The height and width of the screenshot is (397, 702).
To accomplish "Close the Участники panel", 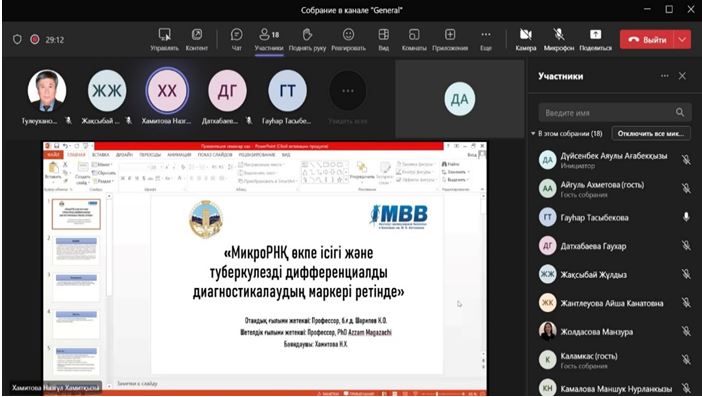I will [x=682, y=76].
